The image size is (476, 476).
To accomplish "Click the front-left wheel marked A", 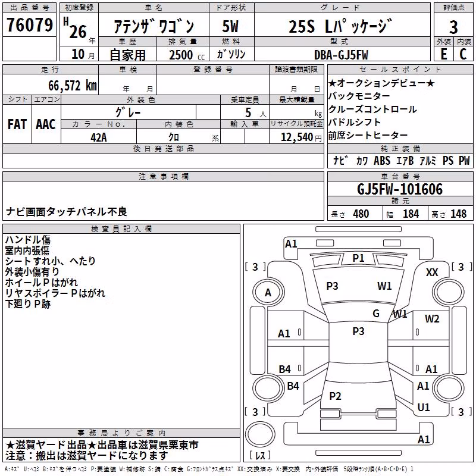I will 268,293.
